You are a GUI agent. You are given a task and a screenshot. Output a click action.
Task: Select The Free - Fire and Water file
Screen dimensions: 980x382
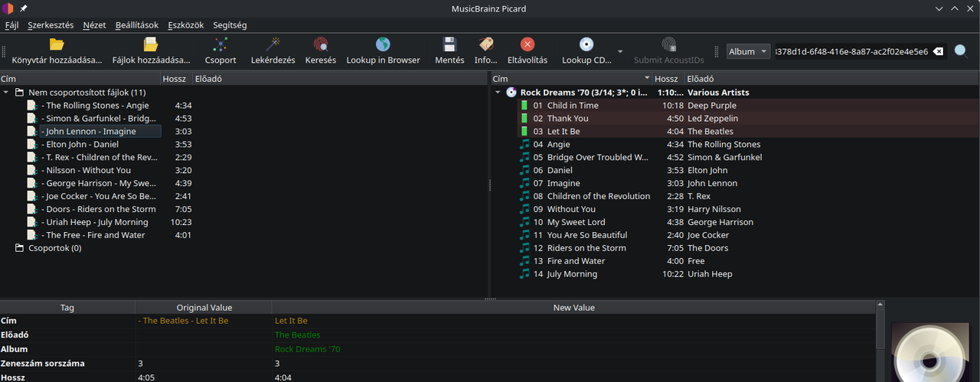point(93,235)
